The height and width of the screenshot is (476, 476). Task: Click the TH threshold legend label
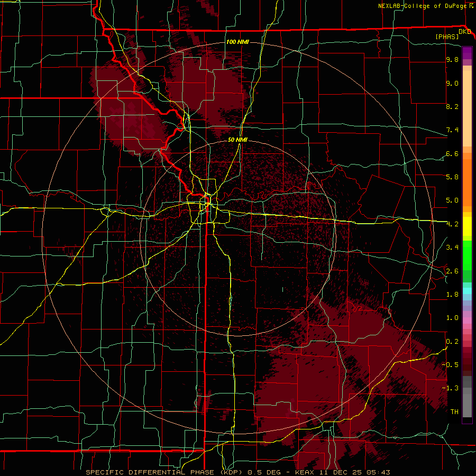pos(454,411)
